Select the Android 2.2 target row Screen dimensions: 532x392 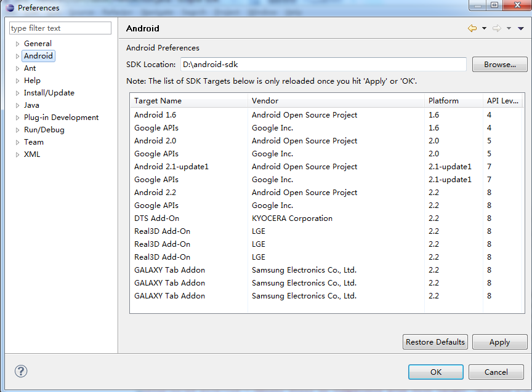(326, 192)
